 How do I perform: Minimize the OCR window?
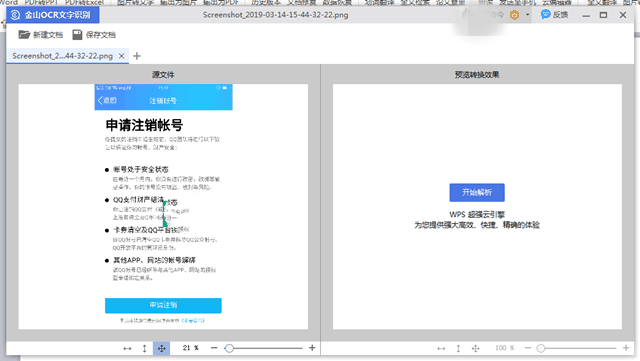586,15
